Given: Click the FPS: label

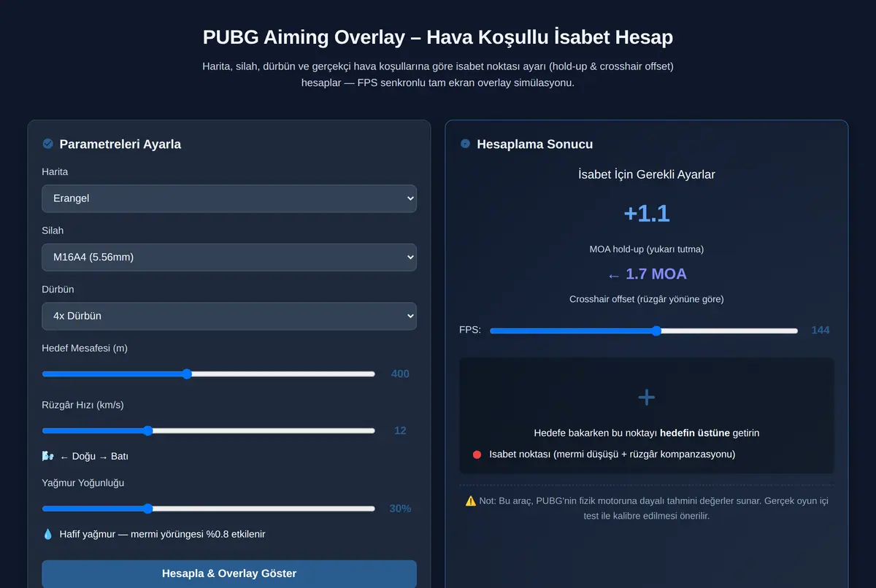Looking at the screenshot, I should click(x=470, y=330).
